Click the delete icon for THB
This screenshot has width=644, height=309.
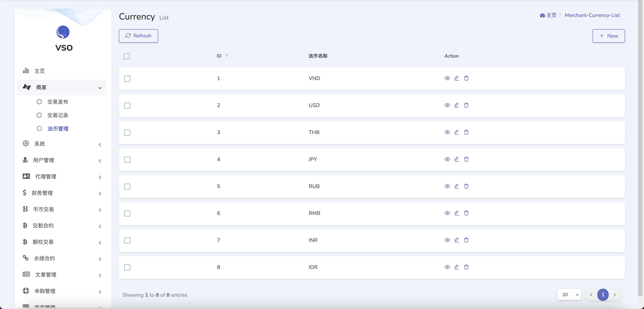[466, 132]
